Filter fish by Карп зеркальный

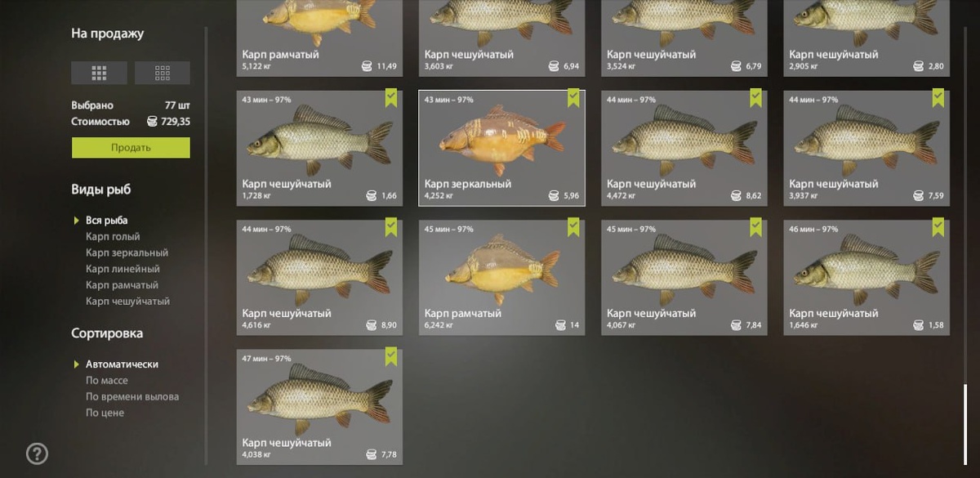click(127, 252)
